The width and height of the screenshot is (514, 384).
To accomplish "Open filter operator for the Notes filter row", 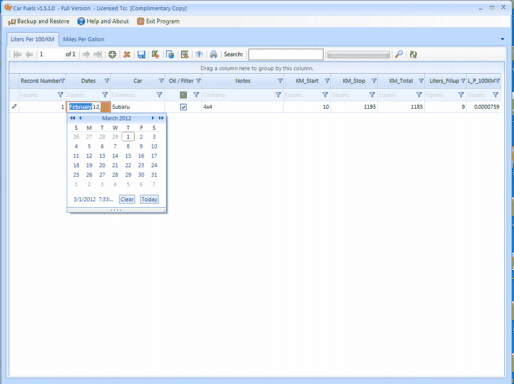I will pyautogui.click(x=278, y=95).
